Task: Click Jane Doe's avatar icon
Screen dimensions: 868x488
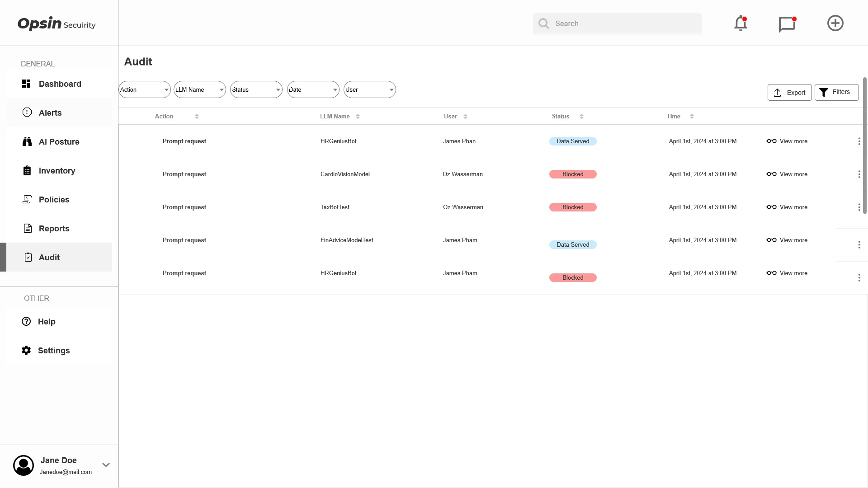Action: [x=24, y=465]
